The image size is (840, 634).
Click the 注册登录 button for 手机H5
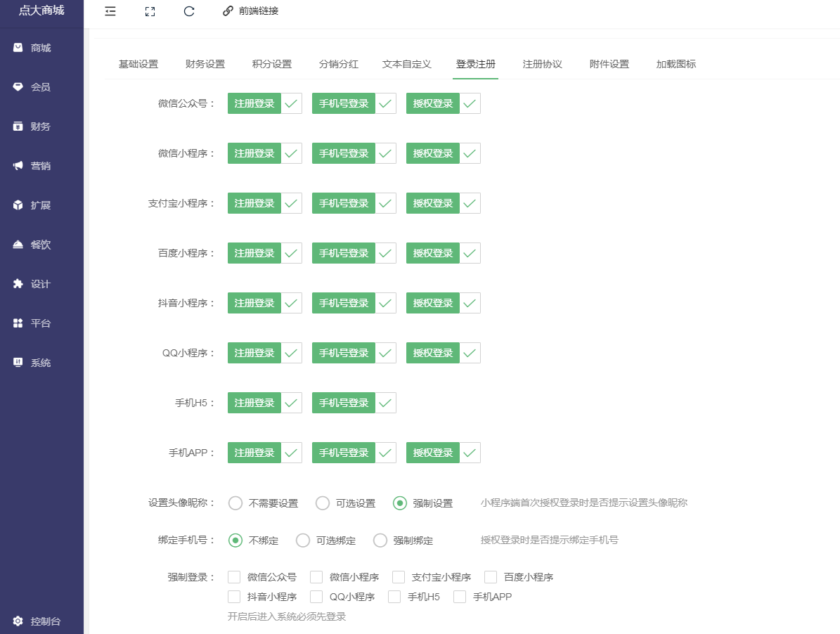[x=254, y=403]
